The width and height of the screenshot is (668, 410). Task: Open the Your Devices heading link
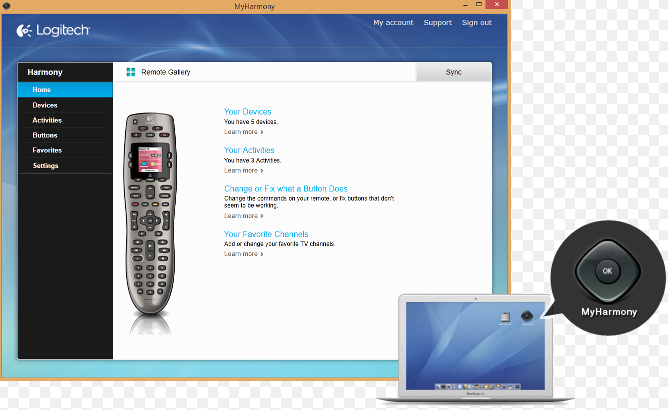pos(248,112)
